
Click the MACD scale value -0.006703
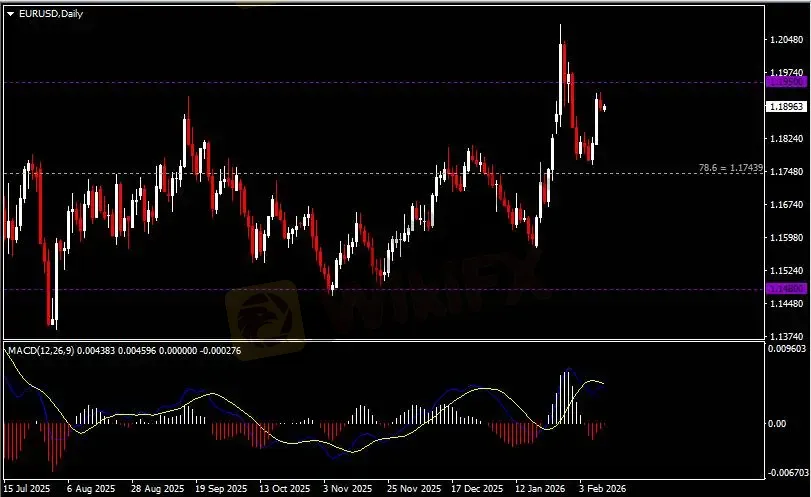pos(788,473)
